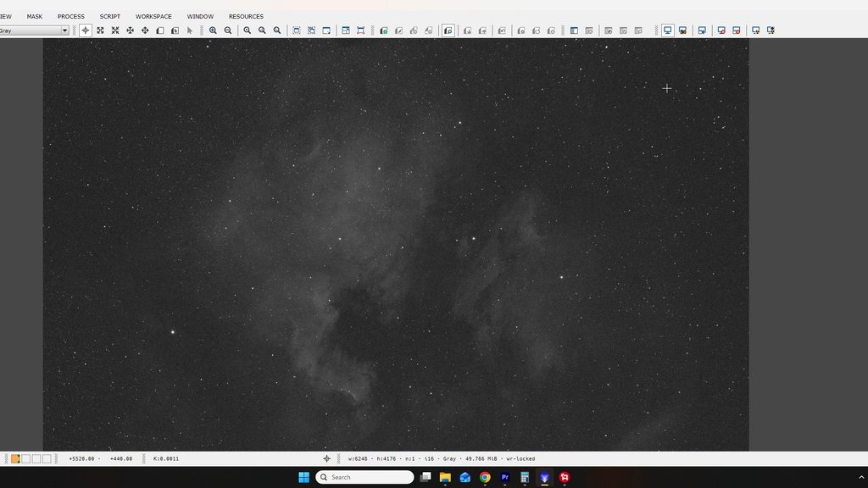Click the taskbar Search field
The height and width of the screenshot is (488, 868).
click(x=364, y=477)
